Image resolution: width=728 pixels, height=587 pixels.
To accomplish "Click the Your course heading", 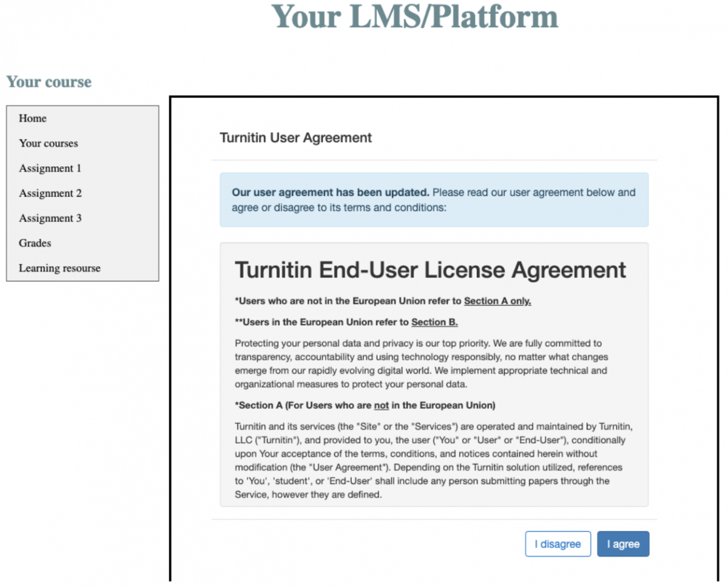I will click(x=49, y=82).
